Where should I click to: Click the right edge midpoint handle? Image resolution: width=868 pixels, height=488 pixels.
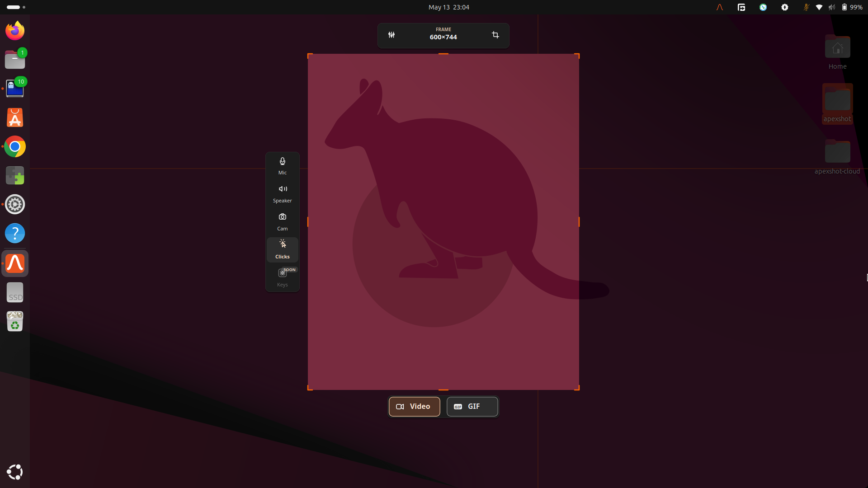(x=579, y=222)
